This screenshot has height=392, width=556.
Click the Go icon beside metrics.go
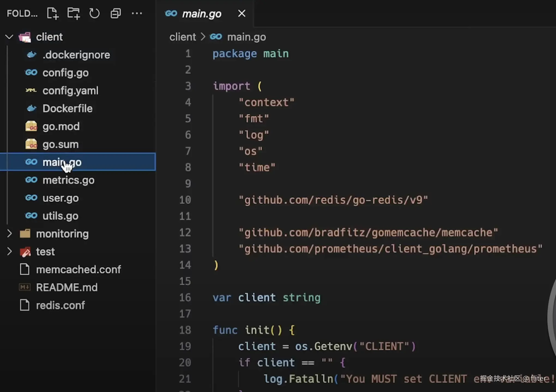[31, 180]
